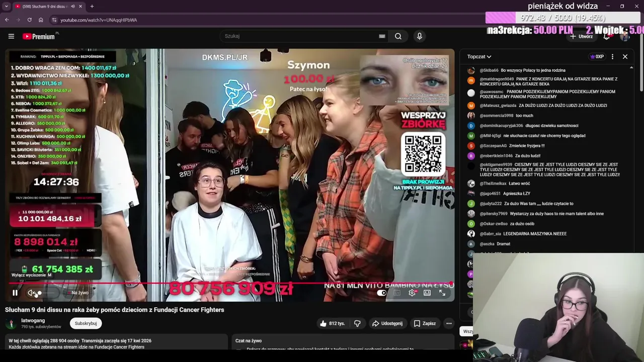
Task: Open the YouTube hamburger guide menu
Action: pos(11,36)
